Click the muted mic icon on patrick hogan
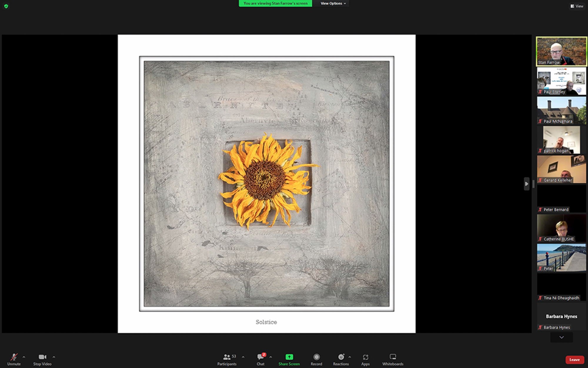The width and height of the screenshot is (588, 368). 540,151
